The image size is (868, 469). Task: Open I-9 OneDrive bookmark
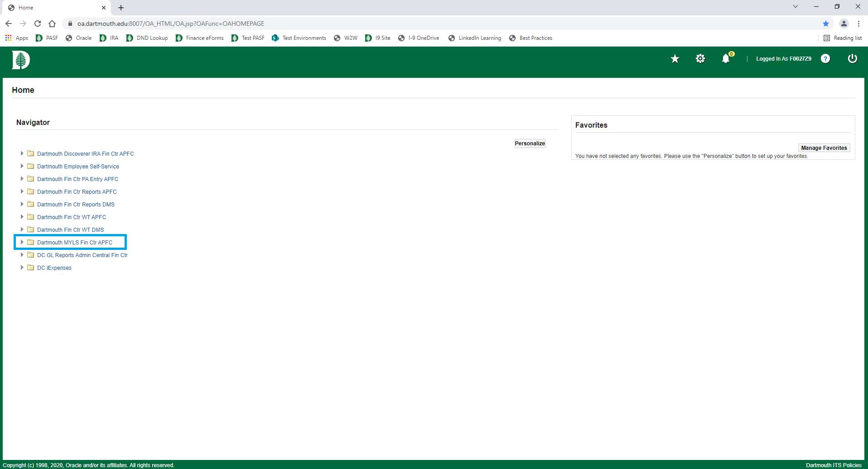(419, 38)
